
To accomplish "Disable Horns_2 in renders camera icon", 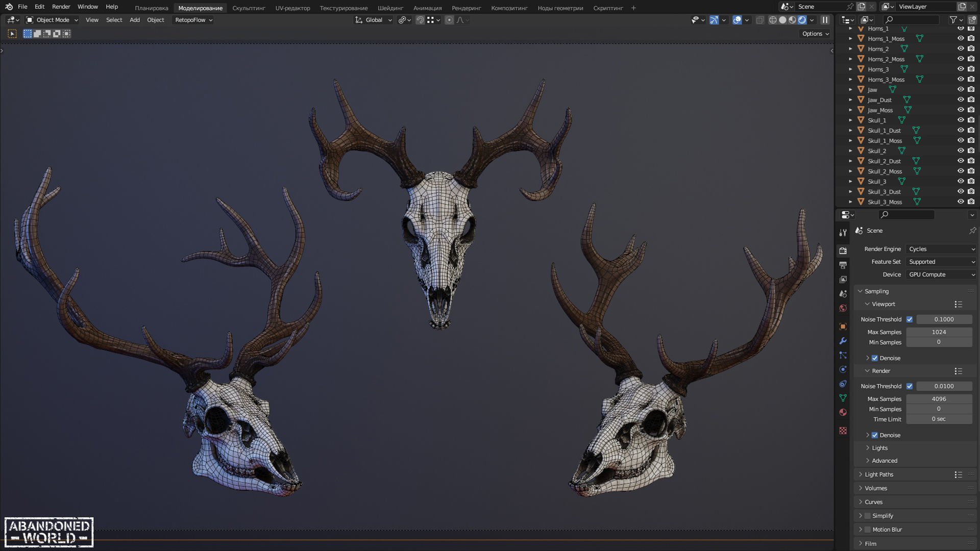I will pyautogui.click(x=971, y=48).
